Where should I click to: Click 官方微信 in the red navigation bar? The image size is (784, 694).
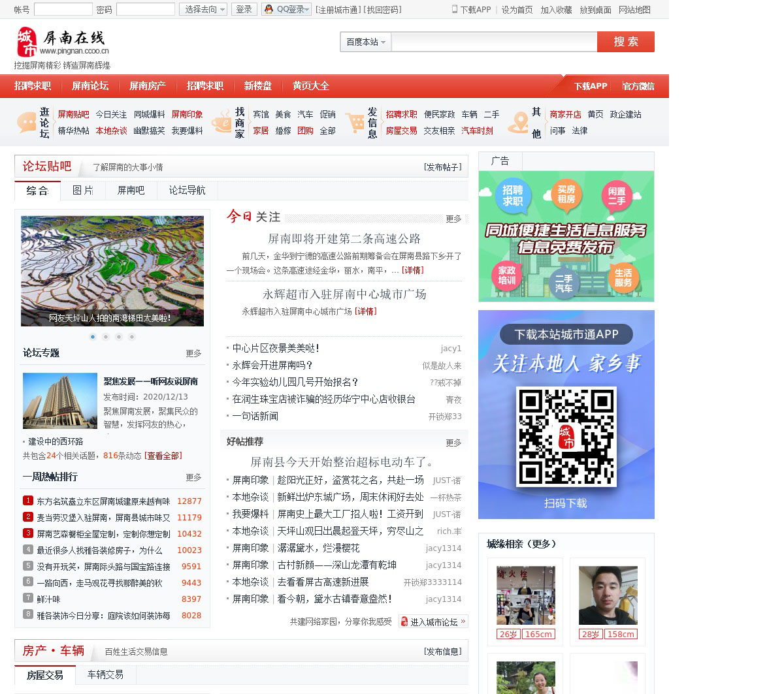pyautogui.click(x=638, y=86)
